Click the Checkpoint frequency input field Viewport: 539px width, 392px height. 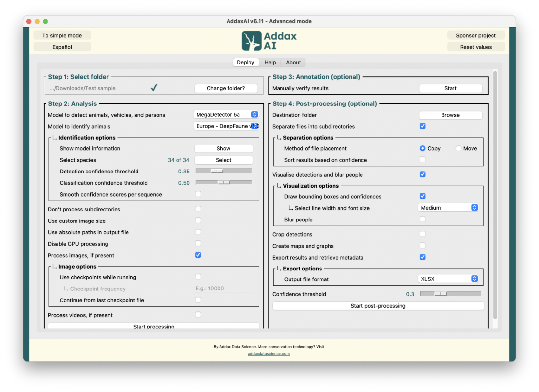(x=223, y=289)
